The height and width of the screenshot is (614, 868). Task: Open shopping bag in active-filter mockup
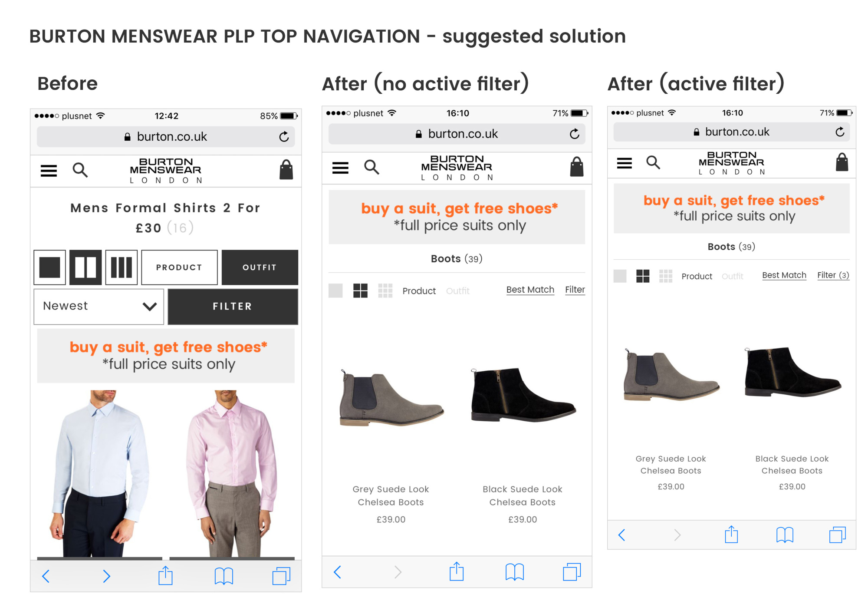tap(842, 162)
